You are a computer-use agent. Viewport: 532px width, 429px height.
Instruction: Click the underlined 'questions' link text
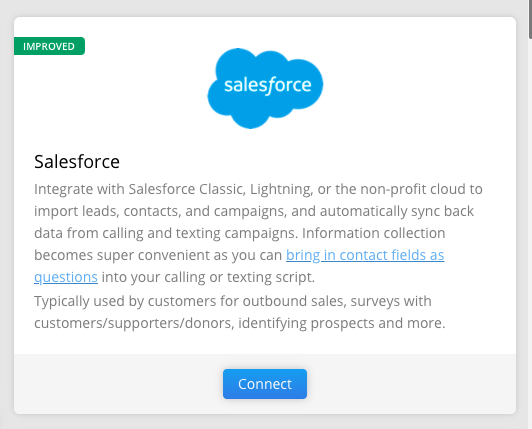66,277
